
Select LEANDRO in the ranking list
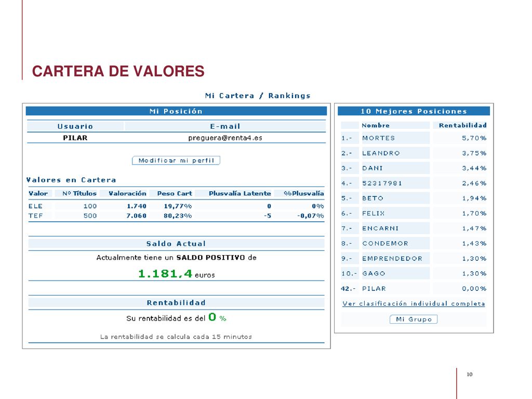(381, 153)
